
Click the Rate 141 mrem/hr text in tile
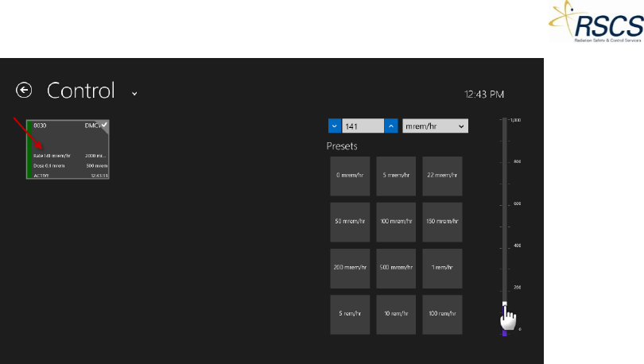pos(52,156)
